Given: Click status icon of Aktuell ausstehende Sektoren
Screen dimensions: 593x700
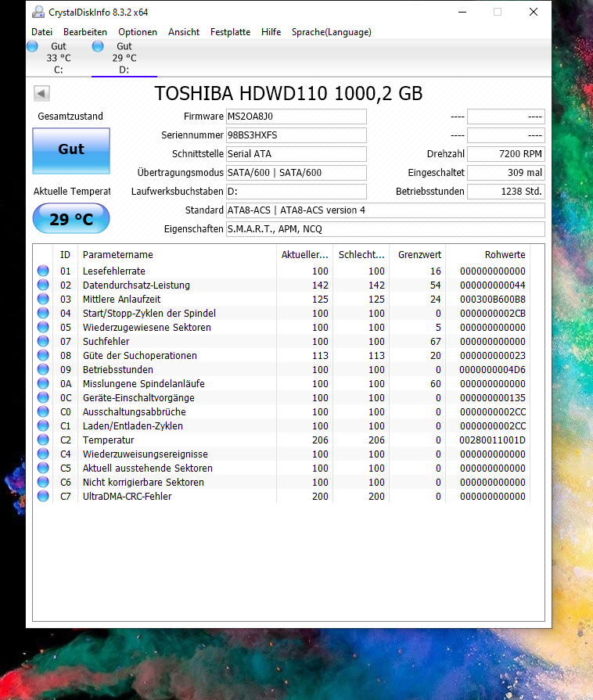Looking at the screenshot, I should pos(43,468).
